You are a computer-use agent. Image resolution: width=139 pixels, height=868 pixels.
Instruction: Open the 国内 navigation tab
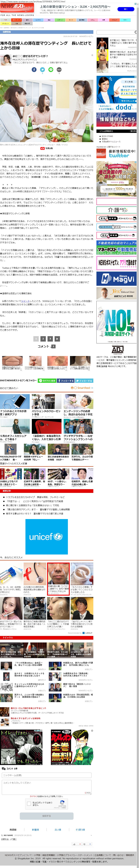(x=27, y=20)
